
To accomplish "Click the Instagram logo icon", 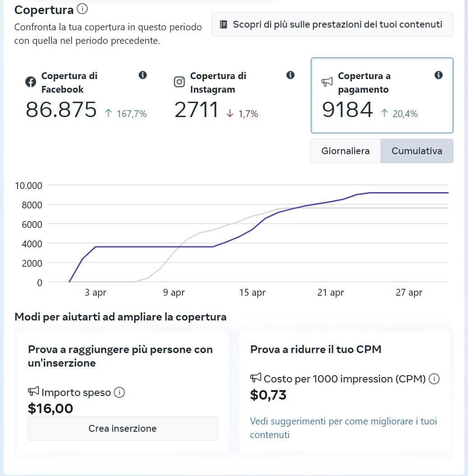I will pyautogui.click(x=179, y=82).
